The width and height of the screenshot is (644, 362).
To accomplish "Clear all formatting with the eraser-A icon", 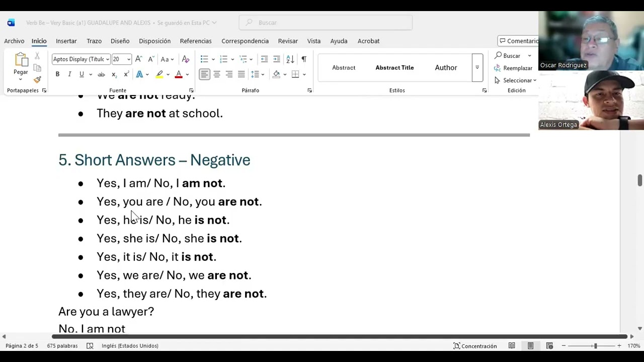I will click(186, 59).
